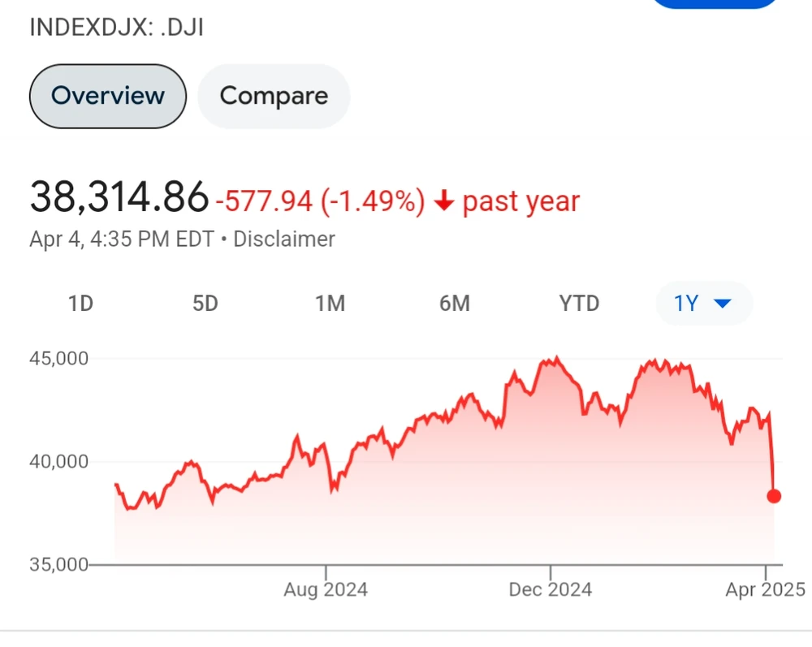The image size is (812, 647).
Task: Click the Dec 2024 axis marker
Action: (551, 589)
